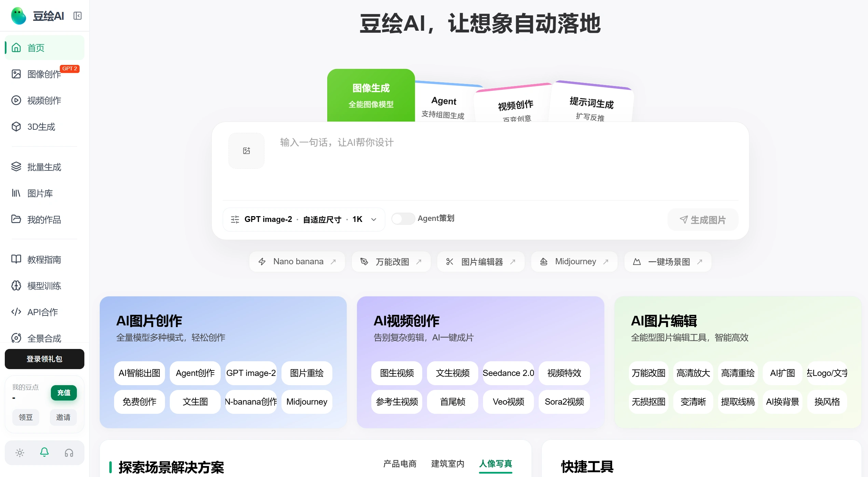Click Seedance 2.0 chip
The image size is (868, 477).
click(x=508, y=373)
